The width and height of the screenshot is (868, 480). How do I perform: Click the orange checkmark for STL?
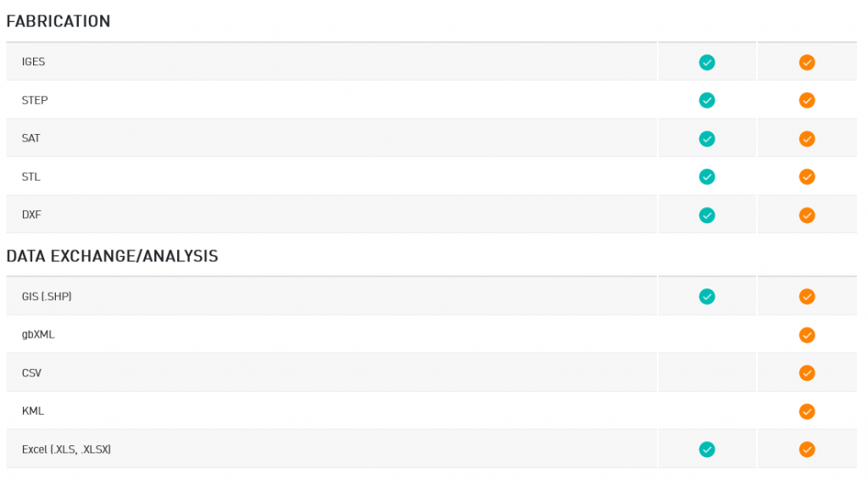pyautogui.click(x=807, y=176)
